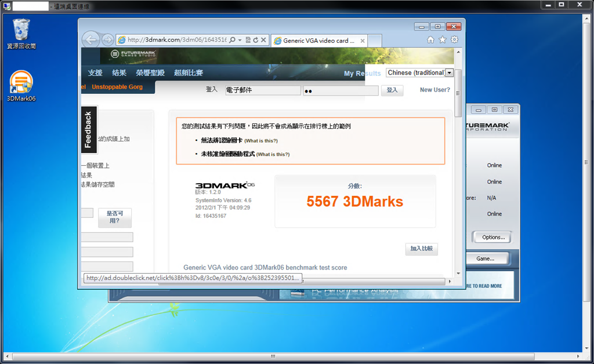Open browser Tools gear icon
594x364 pixels.
454,40
